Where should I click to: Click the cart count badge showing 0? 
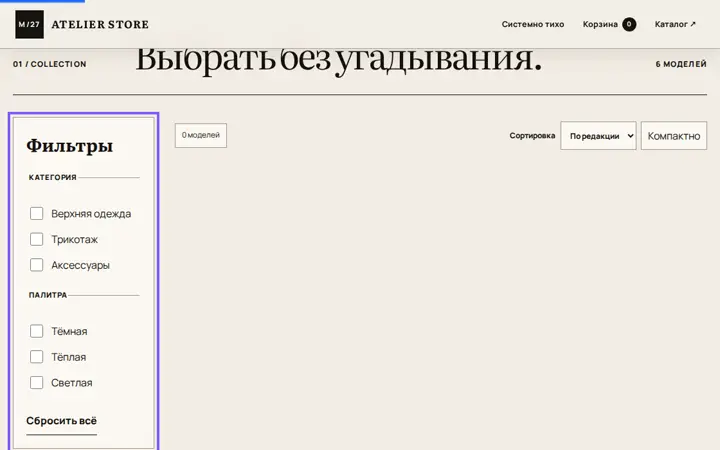tap(629, 24)
